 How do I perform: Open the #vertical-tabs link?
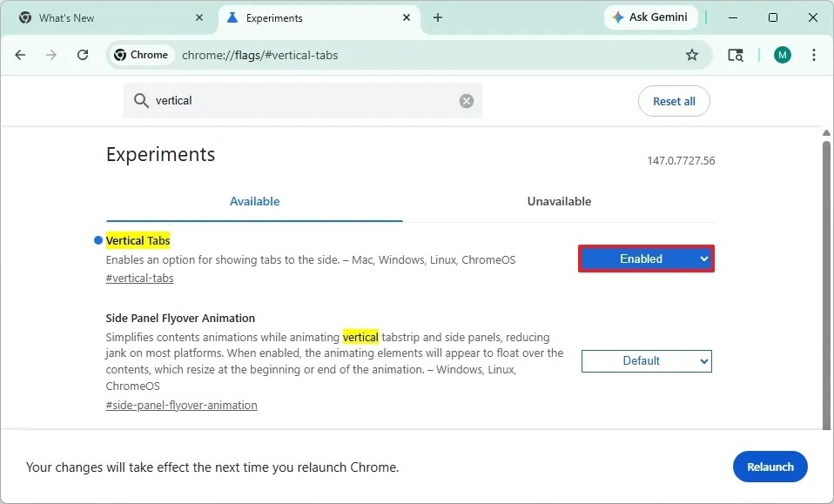point(139,278)
